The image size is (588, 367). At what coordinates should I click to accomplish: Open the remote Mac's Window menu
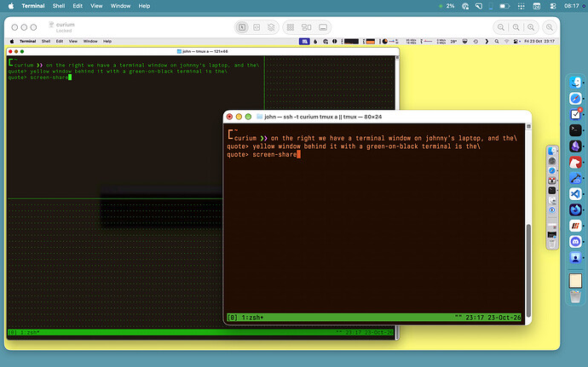coord(90,41)
